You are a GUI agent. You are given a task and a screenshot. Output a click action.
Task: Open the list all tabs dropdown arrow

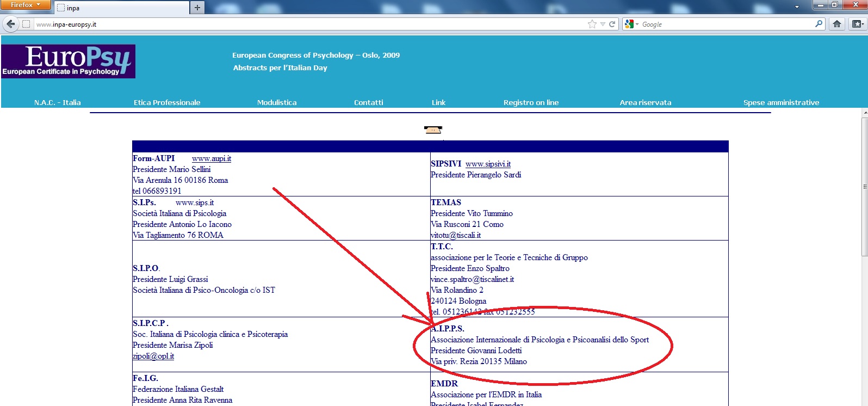797,7
